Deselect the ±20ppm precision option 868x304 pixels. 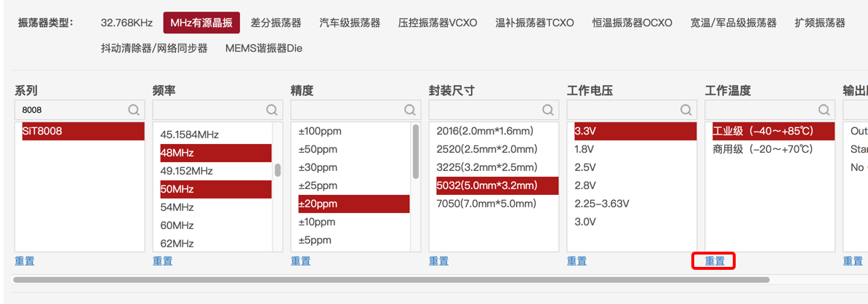pyautogui.click(x=354, y=204)
